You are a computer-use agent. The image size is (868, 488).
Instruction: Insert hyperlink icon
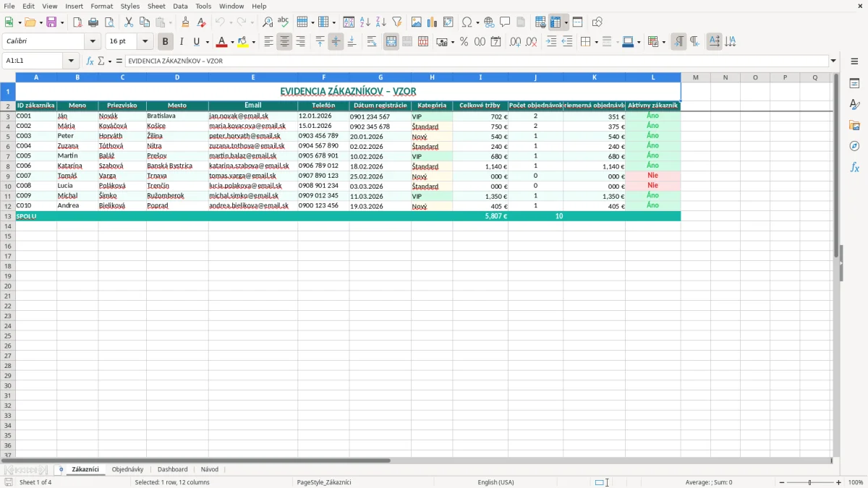490,22
